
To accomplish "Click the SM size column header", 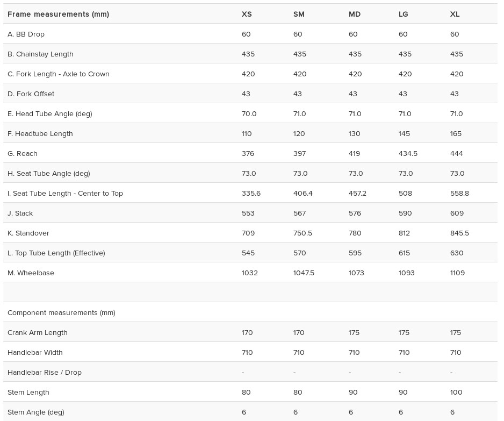I will point(299,14).
